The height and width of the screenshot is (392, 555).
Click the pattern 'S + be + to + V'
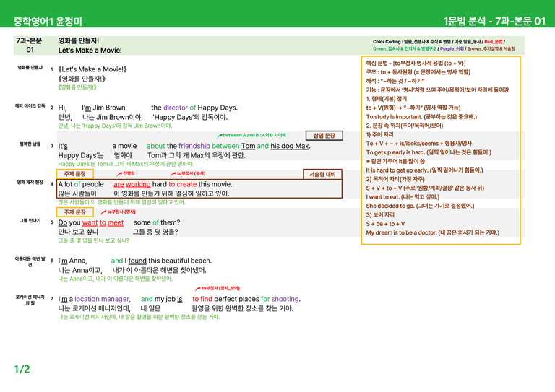[x=385, y=224]
